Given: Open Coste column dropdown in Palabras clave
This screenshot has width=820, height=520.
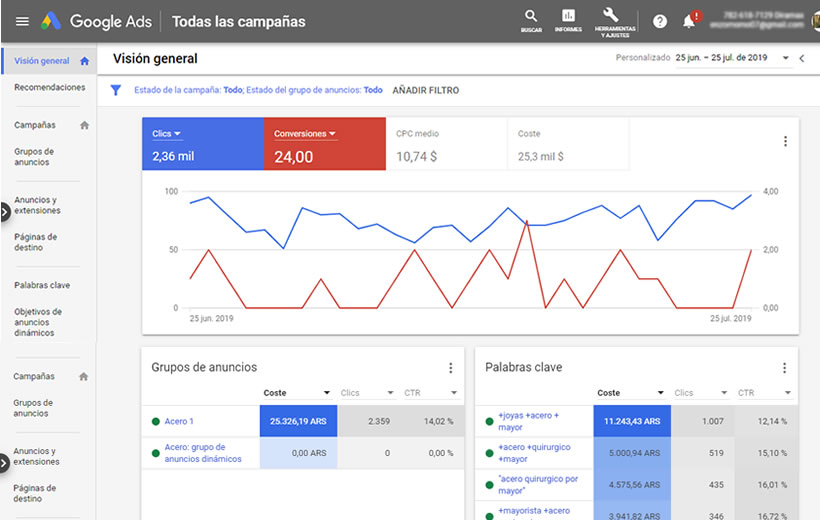Looking at the screenshot, I should tap(660, 393).
